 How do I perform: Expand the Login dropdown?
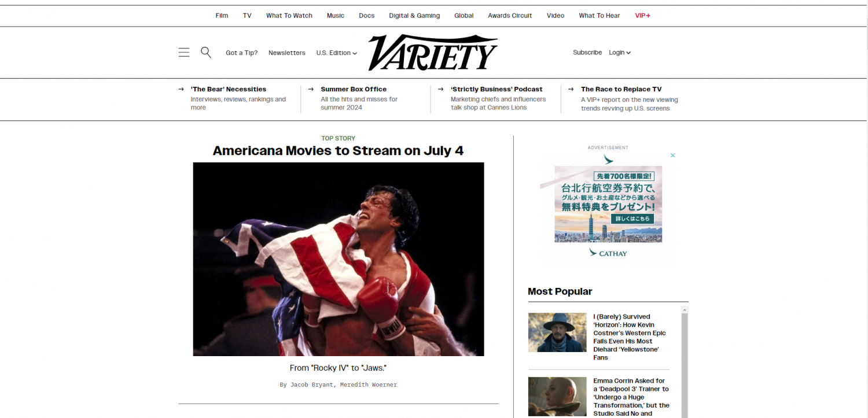pos(620,53)
